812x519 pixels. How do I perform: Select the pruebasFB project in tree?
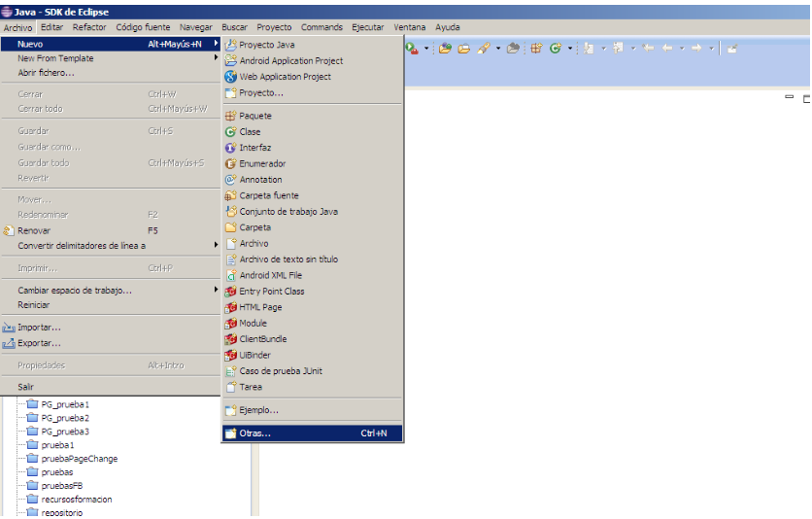point(62,486)
